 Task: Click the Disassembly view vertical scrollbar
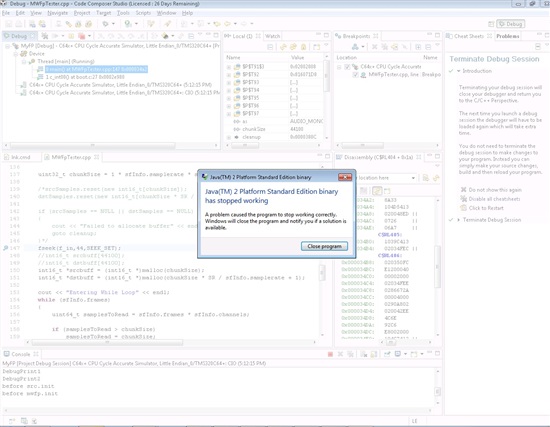(x=438, y=267)
